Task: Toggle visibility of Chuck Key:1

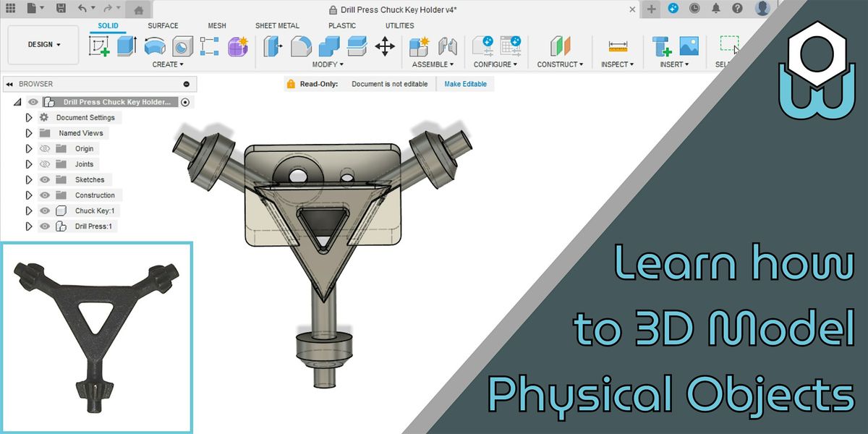Action: (45, 210)
